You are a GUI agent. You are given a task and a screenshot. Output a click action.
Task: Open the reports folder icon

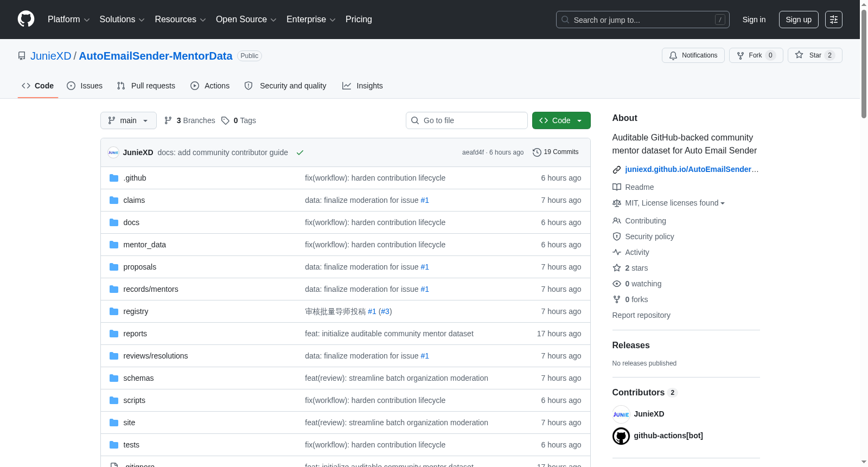click(114, 334)
